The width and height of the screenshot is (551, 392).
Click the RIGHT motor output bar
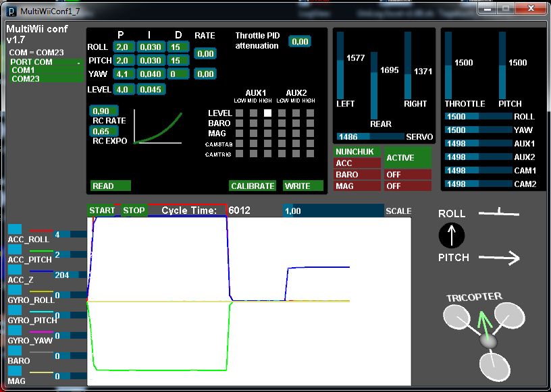[x=408, y=65]
